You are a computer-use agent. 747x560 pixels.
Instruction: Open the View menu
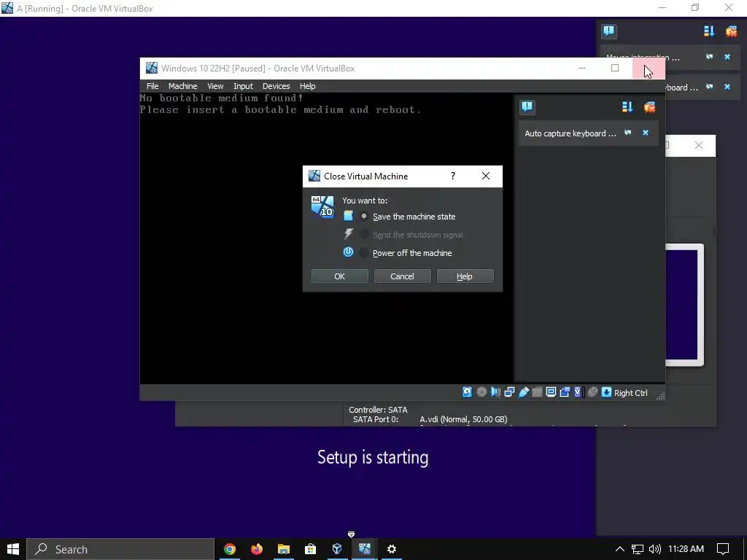[x=215, y=86]
